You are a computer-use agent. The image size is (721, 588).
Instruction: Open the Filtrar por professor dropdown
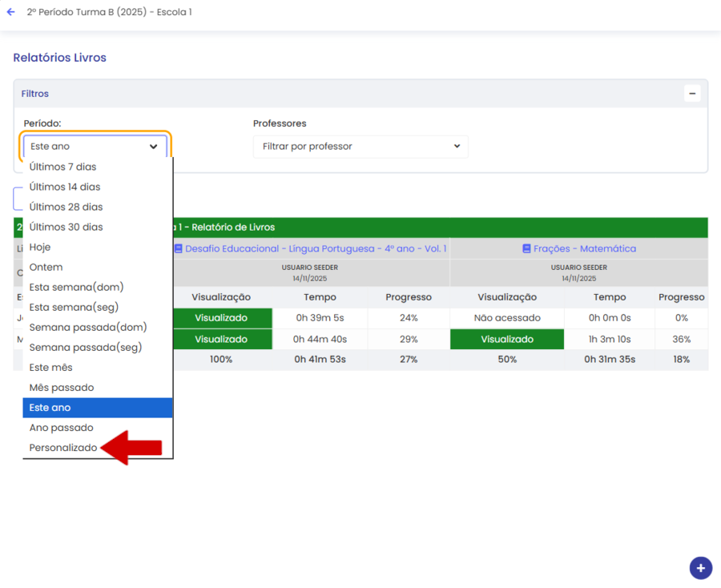pos(360,147)
